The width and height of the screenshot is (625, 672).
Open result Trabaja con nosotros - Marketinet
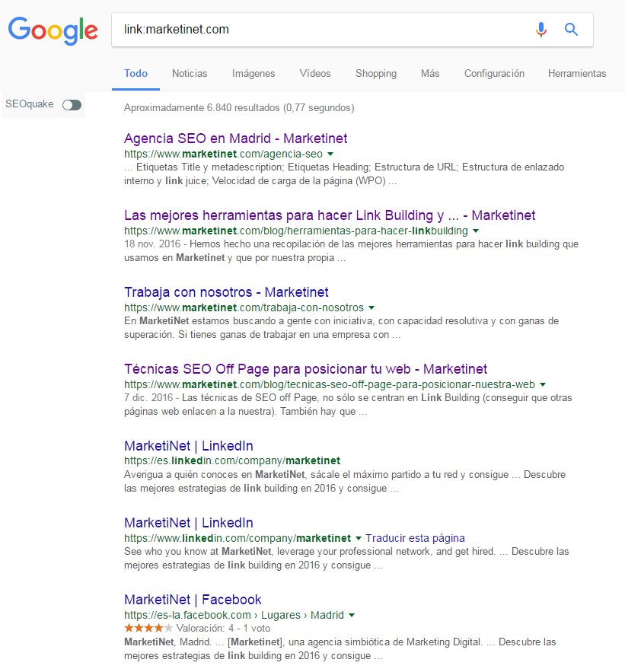[226, 291]
